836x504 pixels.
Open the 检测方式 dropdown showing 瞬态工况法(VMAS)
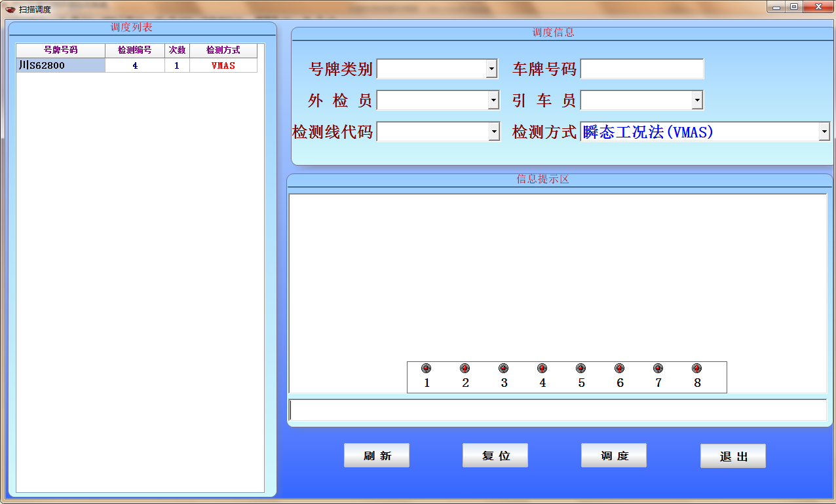point(824,132)
